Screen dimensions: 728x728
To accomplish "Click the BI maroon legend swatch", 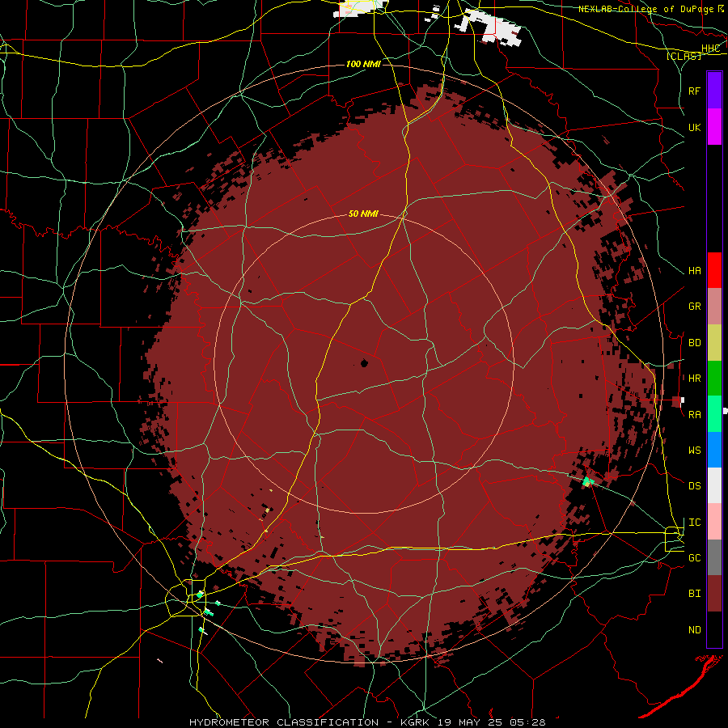I will [714, 594].
